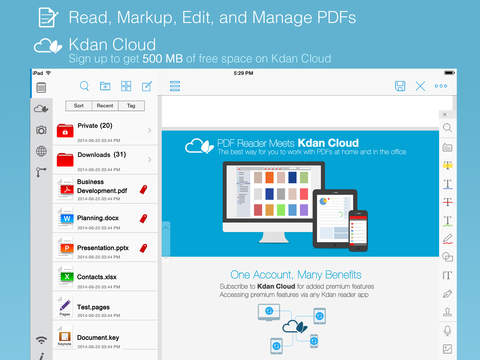Expand the Private folder chevron
Screen dimensions: 480x360
pyautogui.click(x=149, y=130)
